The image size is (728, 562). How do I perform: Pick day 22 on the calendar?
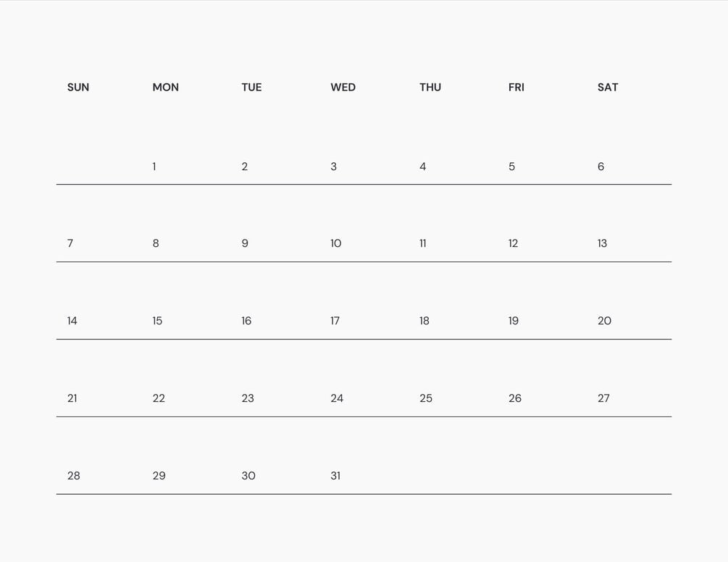pos(159,398)
